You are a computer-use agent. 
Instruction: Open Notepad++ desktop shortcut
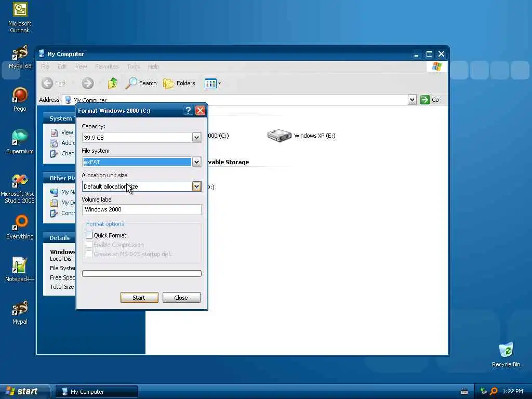[20, 270]
